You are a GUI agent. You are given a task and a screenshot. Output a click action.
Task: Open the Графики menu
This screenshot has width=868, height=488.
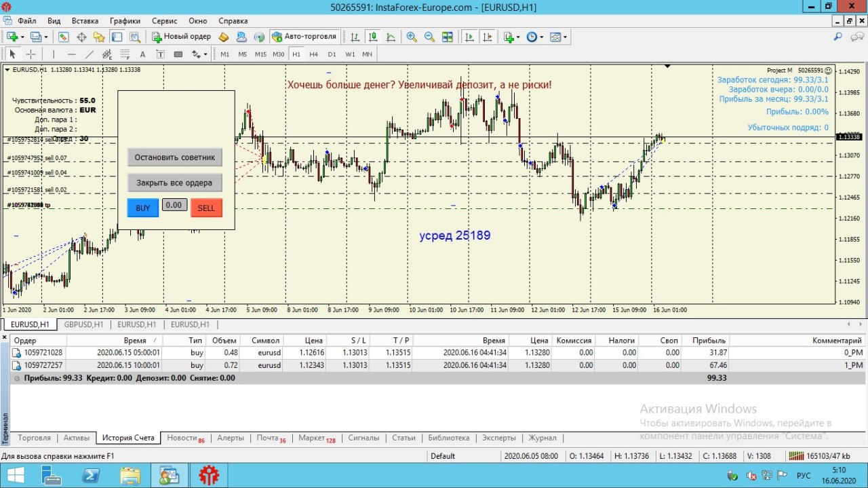(x=125, y=21)
